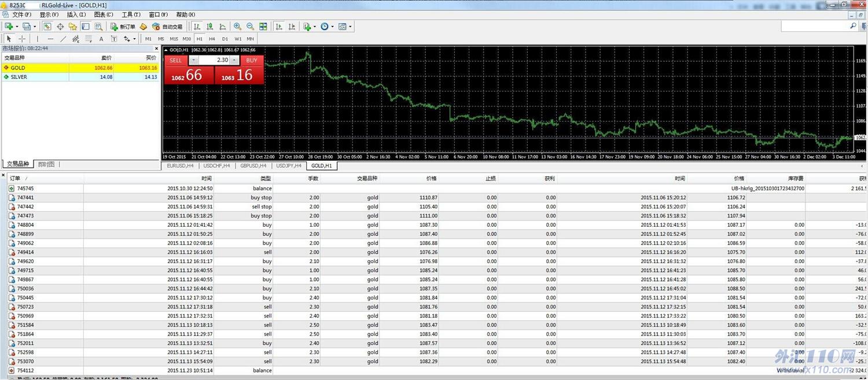Open the chart profiles icon

27,27
